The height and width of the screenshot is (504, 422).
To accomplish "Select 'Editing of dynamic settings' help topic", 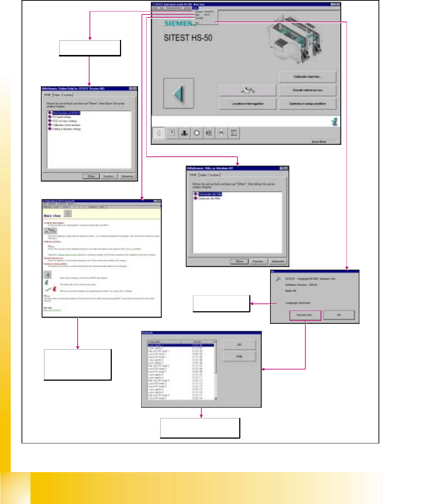I will [67, 129].
